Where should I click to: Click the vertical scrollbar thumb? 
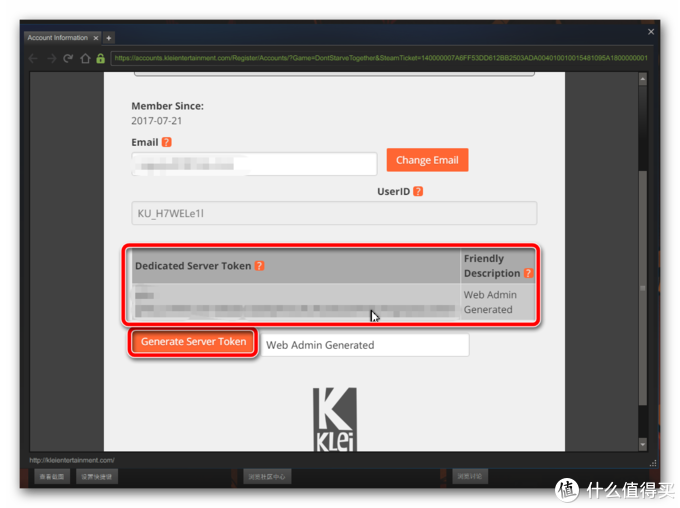[643, 288]
